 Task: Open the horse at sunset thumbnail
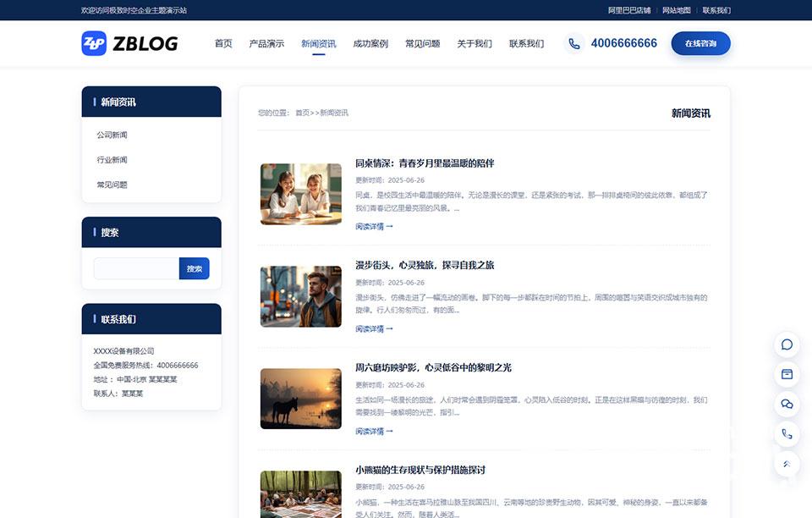click(301, 399)
